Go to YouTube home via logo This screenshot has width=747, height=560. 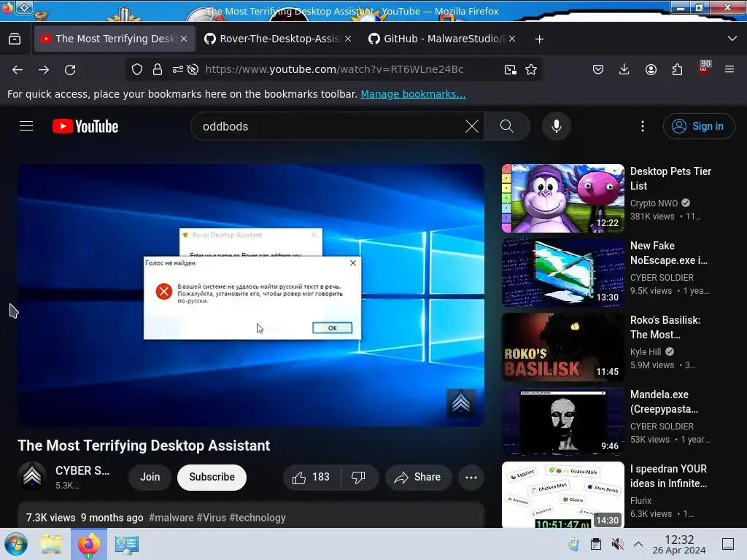click(x=85, y=127)
